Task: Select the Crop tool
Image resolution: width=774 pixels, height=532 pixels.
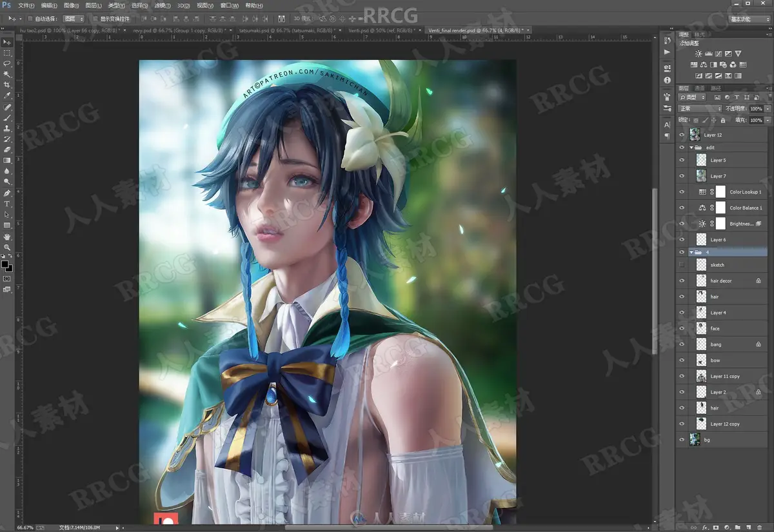Action: tap(8, 85)
